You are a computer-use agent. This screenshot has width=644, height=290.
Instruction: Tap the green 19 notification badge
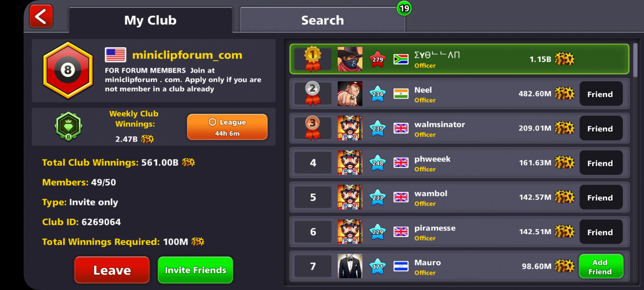pos(404,8)
